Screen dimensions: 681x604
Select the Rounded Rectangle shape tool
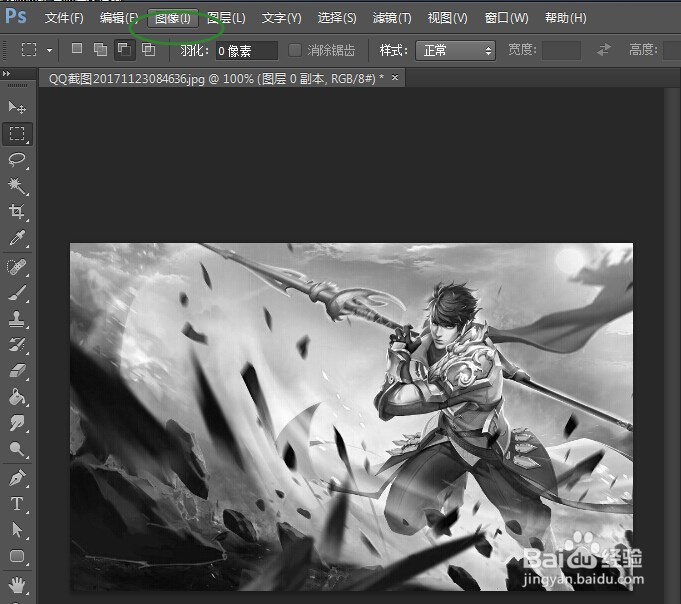pos(17,556)
